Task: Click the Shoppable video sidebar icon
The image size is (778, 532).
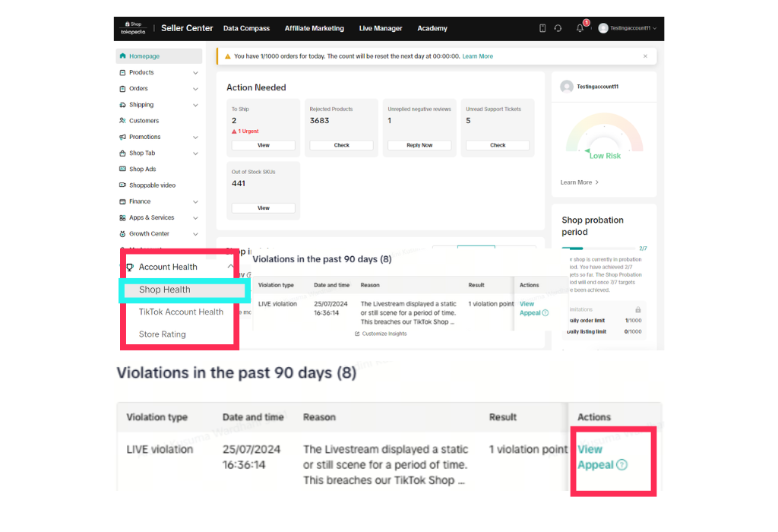Action: (x=123, y=185)
